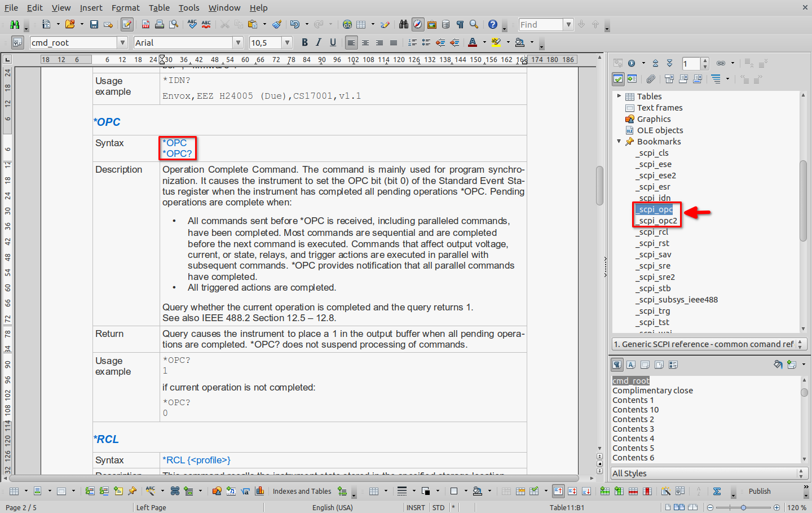Email the document as attachment

[108, 24]
